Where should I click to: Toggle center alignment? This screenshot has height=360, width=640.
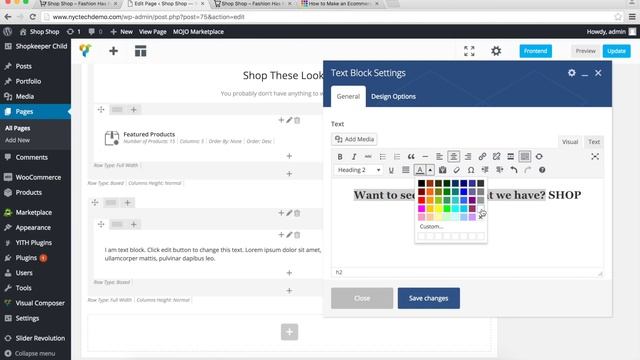click(453, 157)
